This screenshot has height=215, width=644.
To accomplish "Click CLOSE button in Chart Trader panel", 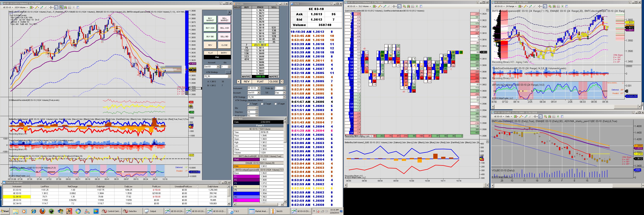I will pos(224,45).
